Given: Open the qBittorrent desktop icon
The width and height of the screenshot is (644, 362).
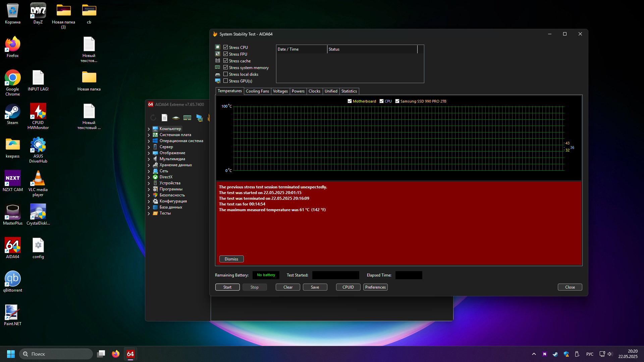Looking at the screenshot, I should coord(12,282).
